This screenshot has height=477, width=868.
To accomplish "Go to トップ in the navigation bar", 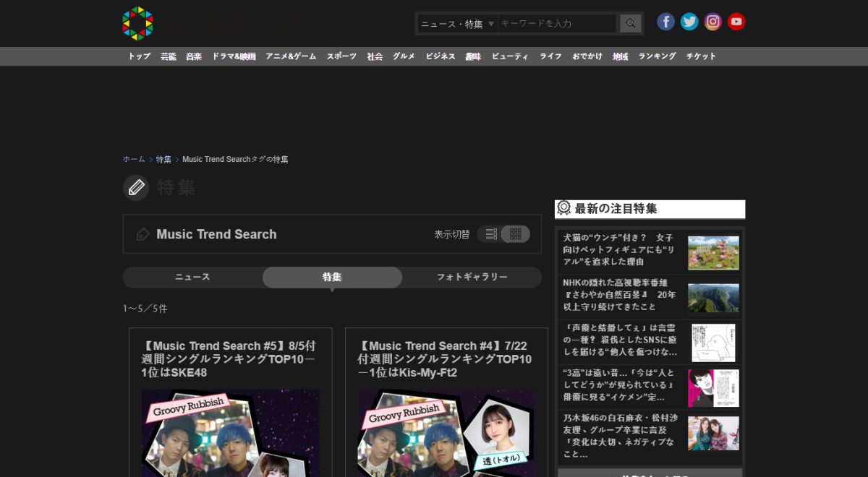I will tap(140, 56).
